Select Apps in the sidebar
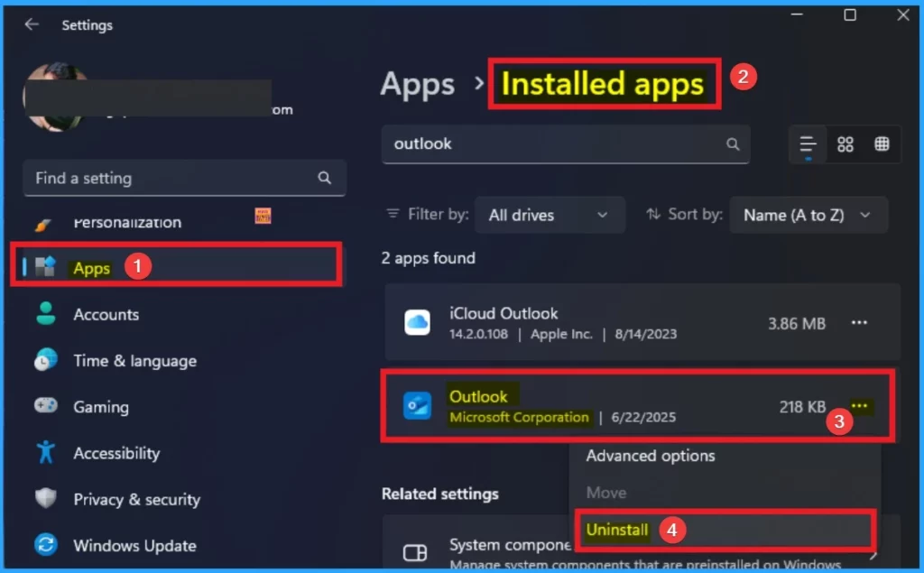 pyautogui.click(x=176, y=267)
